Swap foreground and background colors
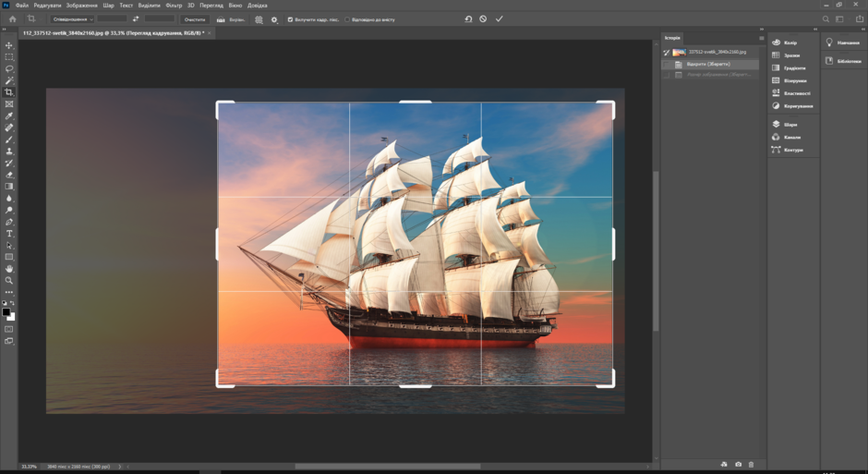 pos(12,303)
